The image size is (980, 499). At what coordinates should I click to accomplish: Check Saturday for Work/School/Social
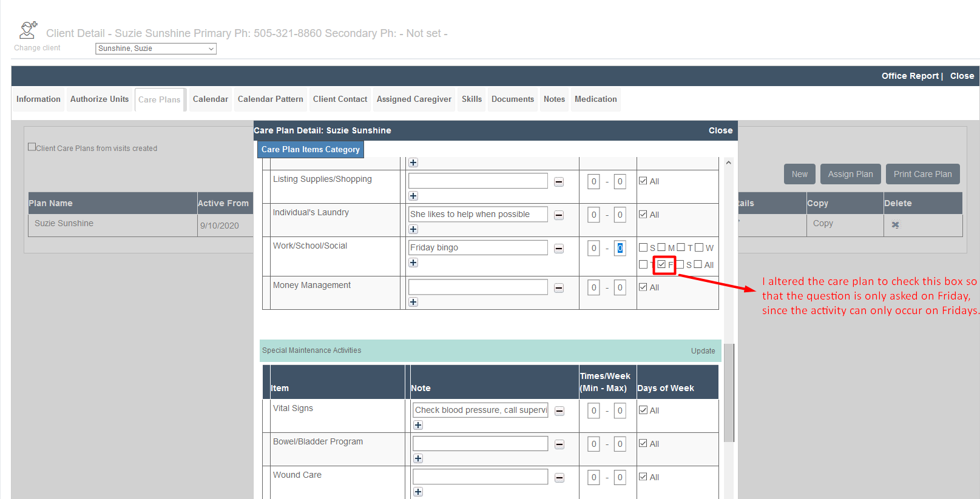pyautogui.click(x=680, y=264)
